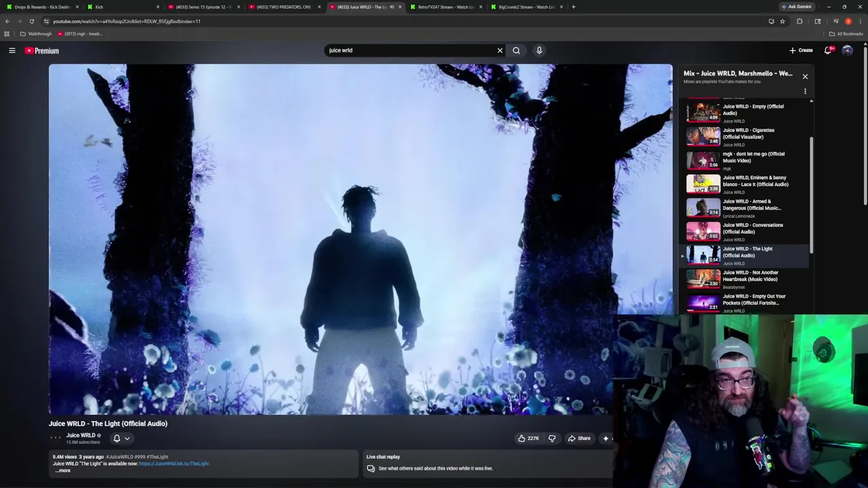868x488 pixels.
Task: Open a new browser tab
Action: click(574, 7)
